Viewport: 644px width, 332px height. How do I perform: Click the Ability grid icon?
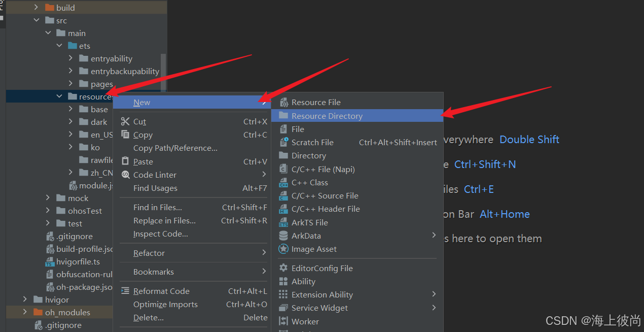[x=283, y=282]
